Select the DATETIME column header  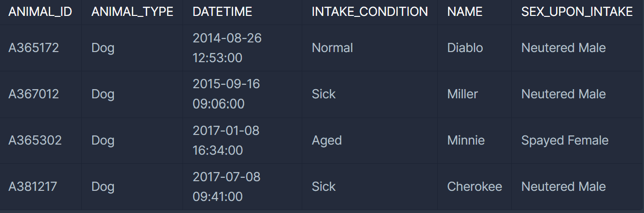(x=243, y=12)
